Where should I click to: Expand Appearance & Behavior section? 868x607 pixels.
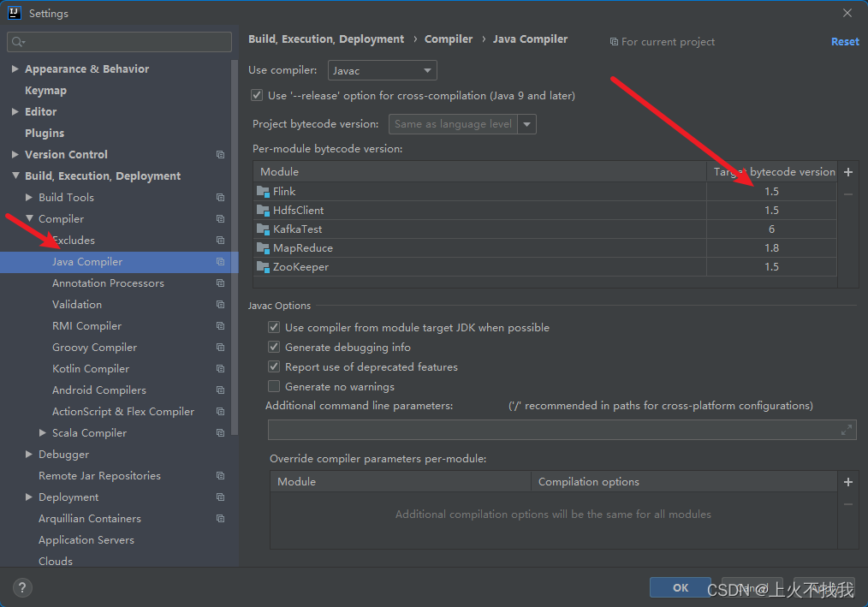(15, 68)
